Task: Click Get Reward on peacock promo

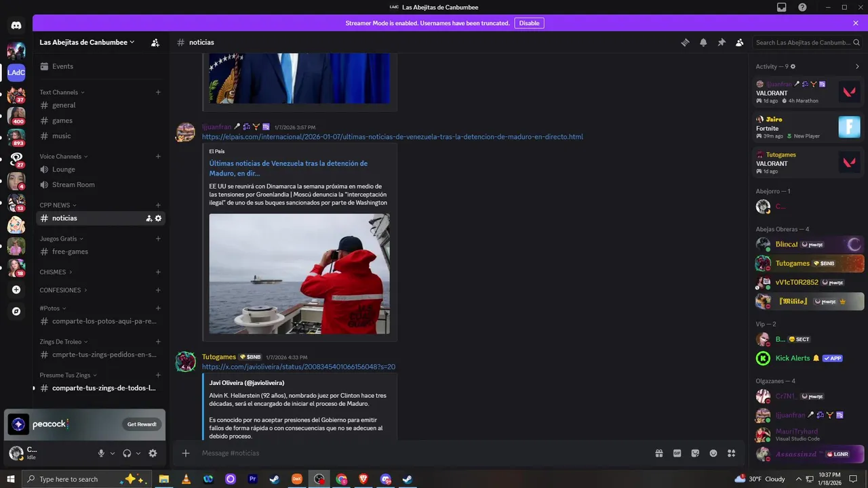Action: point(142,424)
